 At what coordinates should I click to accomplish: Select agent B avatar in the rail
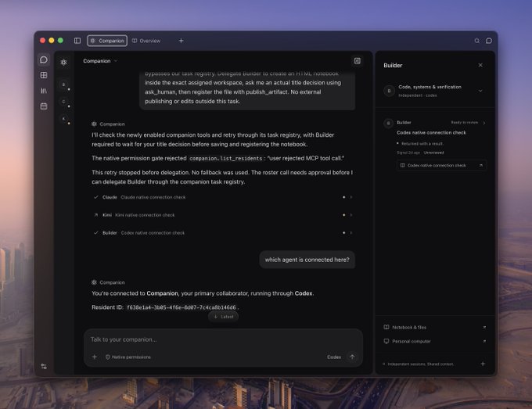pos(64,84)
